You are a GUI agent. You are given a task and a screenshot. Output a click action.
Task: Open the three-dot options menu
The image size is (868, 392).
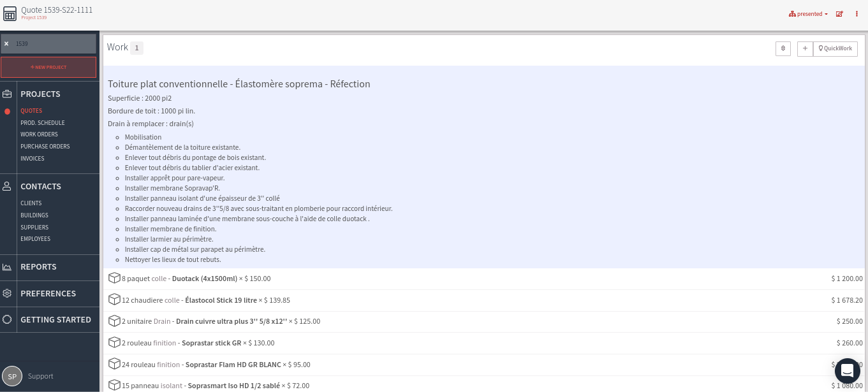pos(857,13)
